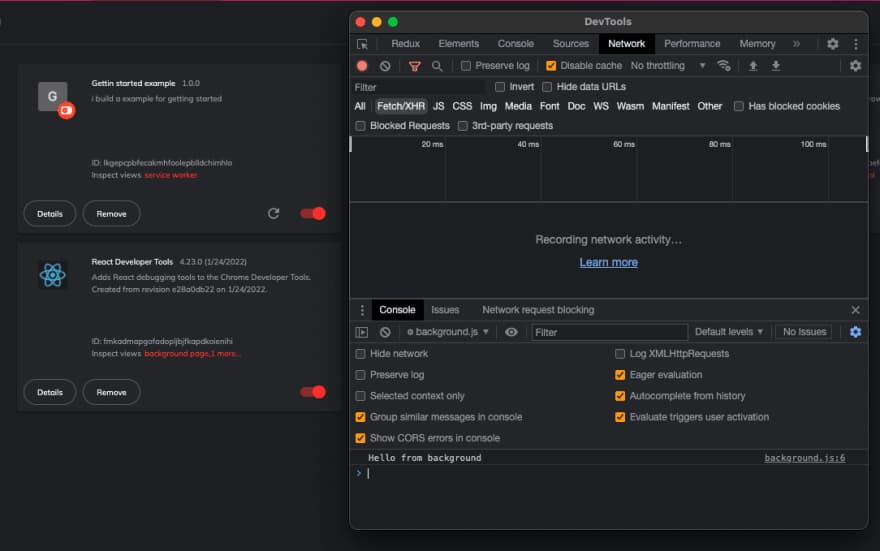880x551 pixels.
Task: Uncheck Group similar messages in console
Action: click(360, 417)
